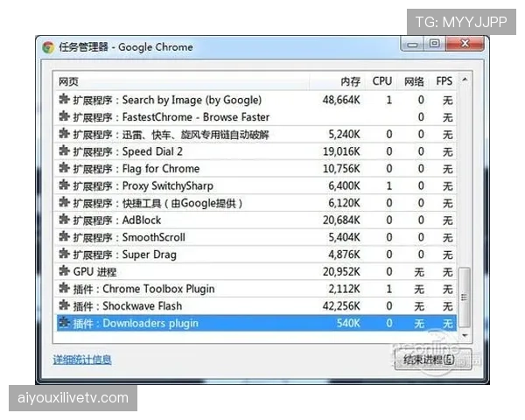Viewport: 525px width, 420px height.
Task: Open the 详细统计信息 link
Action: [82, 360]
